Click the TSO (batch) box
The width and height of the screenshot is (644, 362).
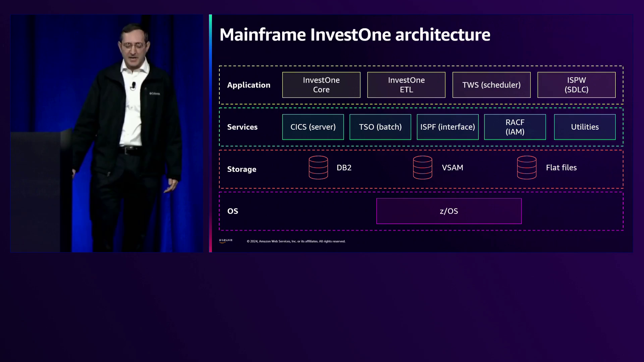[380, 127]
